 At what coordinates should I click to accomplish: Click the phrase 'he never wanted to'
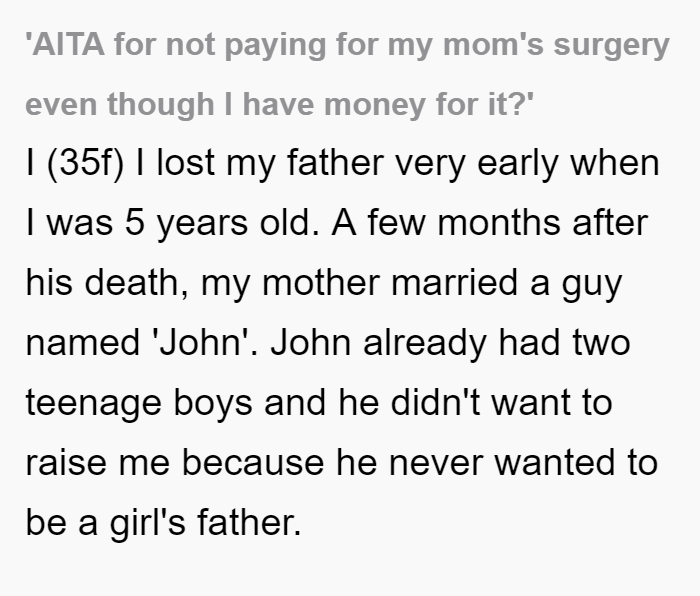click(497, 463)
